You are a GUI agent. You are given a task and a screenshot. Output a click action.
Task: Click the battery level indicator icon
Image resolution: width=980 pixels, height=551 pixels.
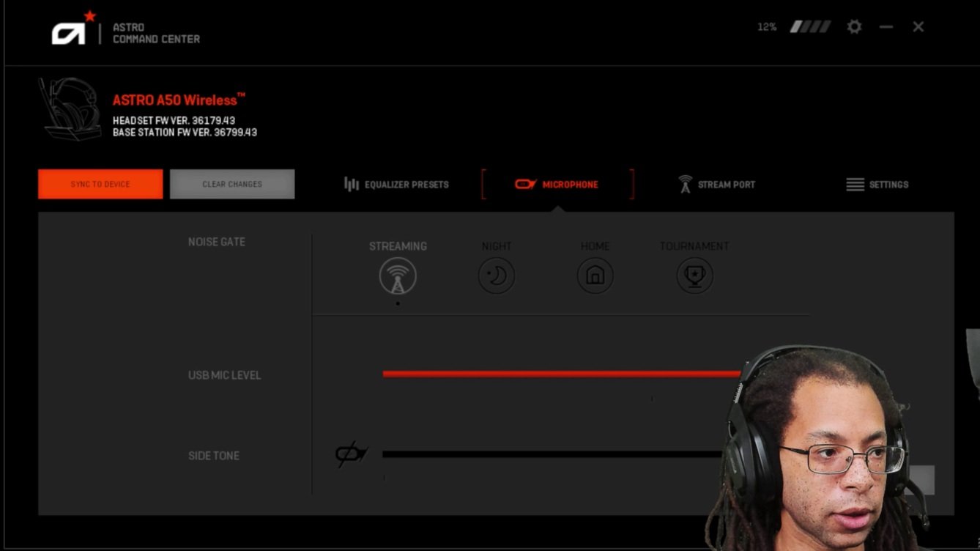point(810,26)
